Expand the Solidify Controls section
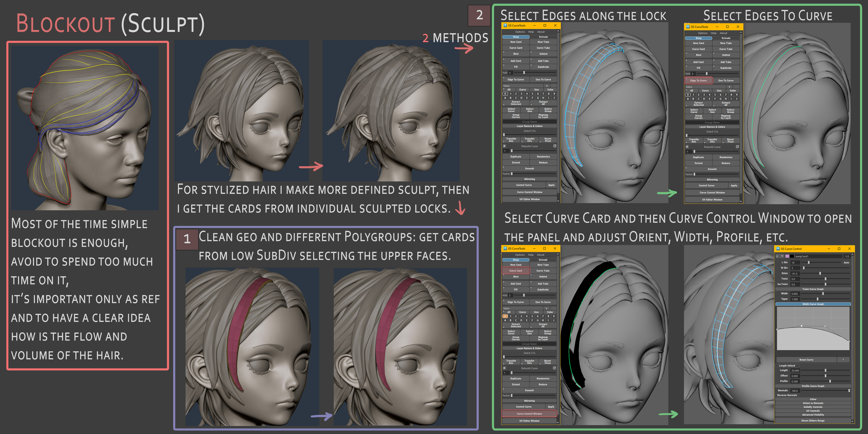This screenshot has width=868, height=434. pos(813,407)
